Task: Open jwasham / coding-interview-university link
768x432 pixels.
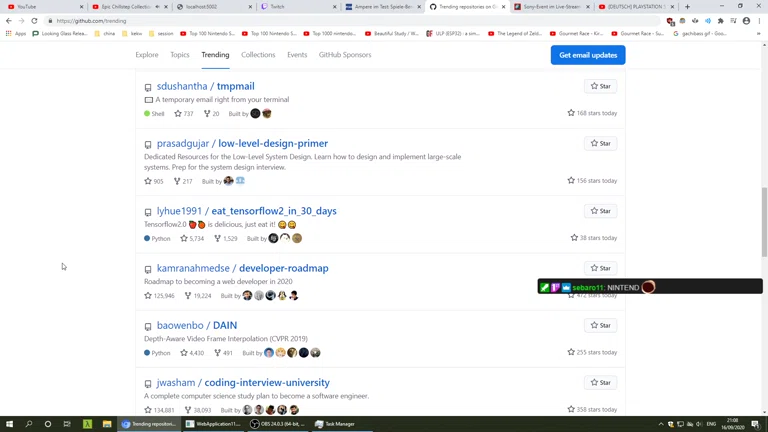Action: (243, 383)
